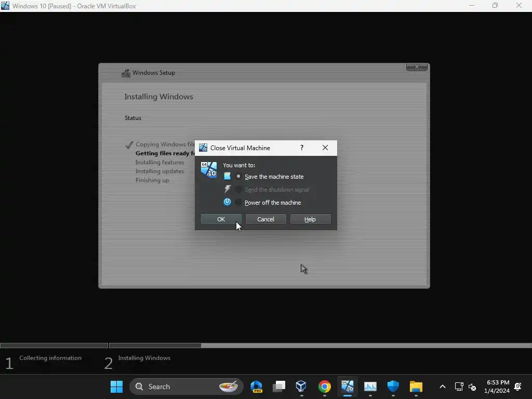The width and height of the screenshot is (532, 399).
Task: Minimize the VirtualBox window
Action: (x=472, y=5)
